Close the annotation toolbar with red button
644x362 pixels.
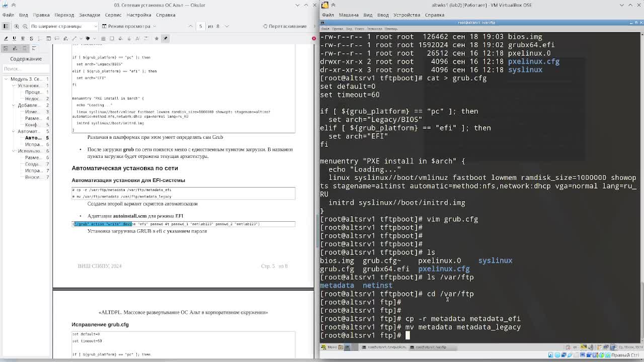(x=313, y=38)
